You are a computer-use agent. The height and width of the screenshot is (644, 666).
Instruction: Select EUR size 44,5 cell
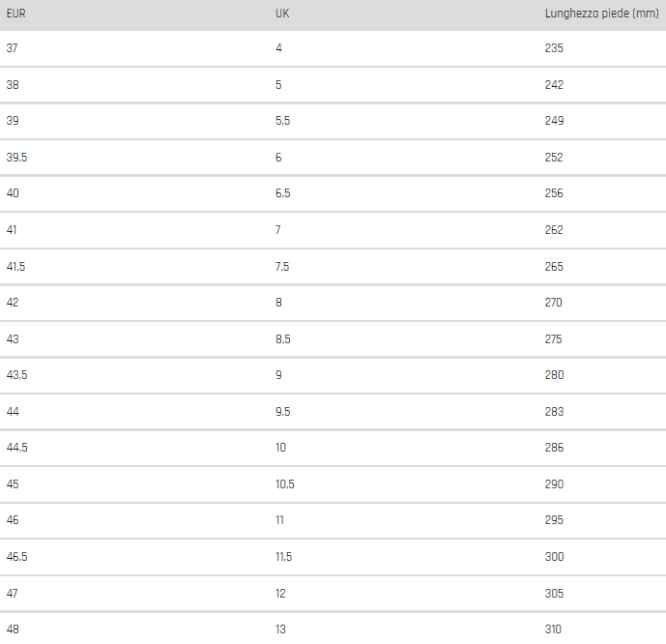pyautogui.click(x=17, y=448)
